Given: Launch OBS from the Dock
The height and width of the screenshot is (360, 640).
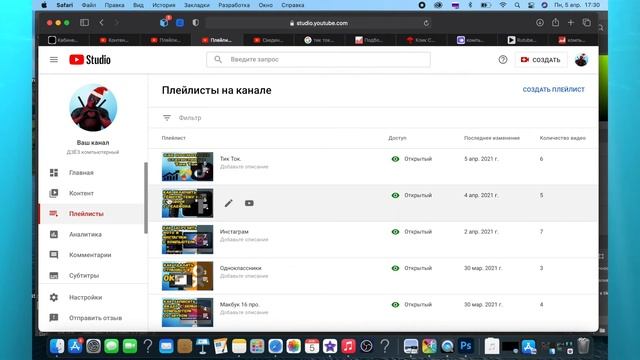Looking at the screenshot, I should point(366,347).
